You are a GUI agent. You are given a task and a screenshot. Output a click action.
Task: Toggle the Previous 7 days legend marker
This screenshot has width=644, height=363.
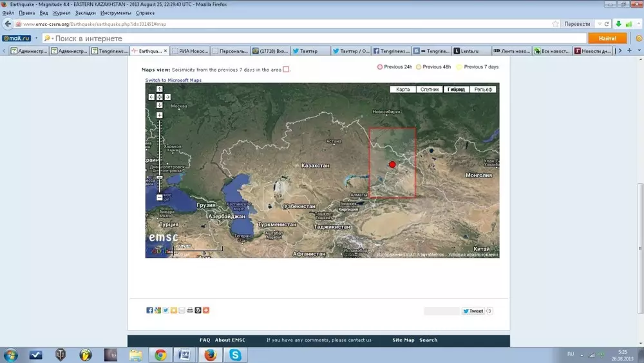459,67
